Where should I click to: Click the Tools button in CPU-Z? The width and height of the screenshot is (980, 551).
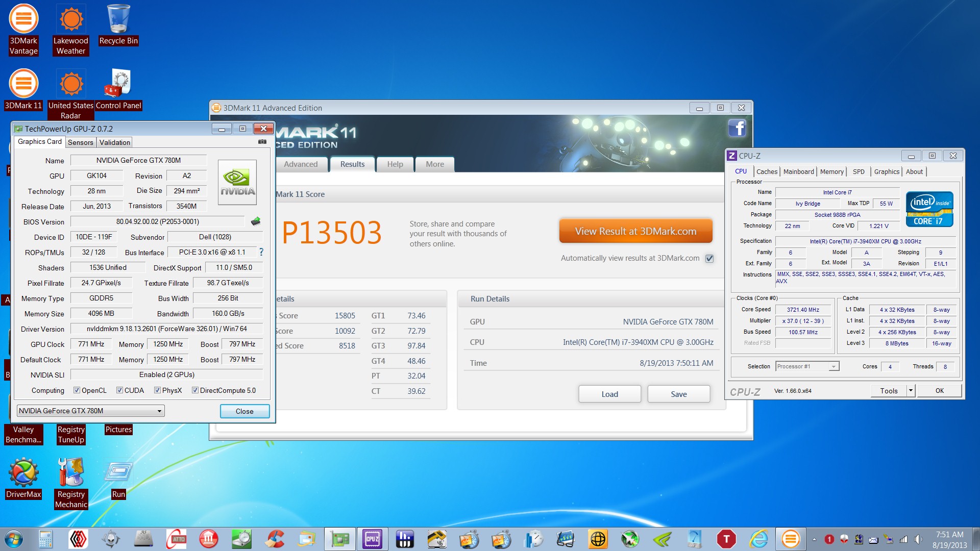[x=889, y=391]
